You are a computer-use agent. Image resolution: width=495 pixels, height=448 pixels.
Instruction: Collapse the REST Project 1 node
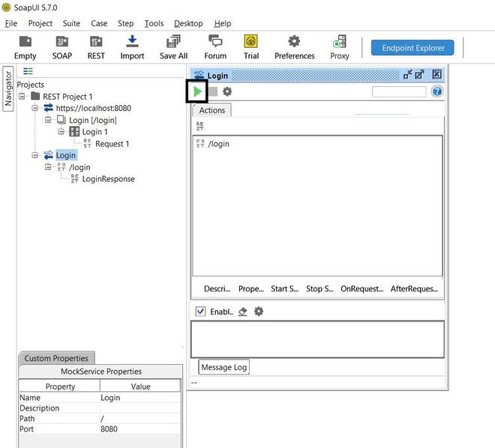point(22,96)
